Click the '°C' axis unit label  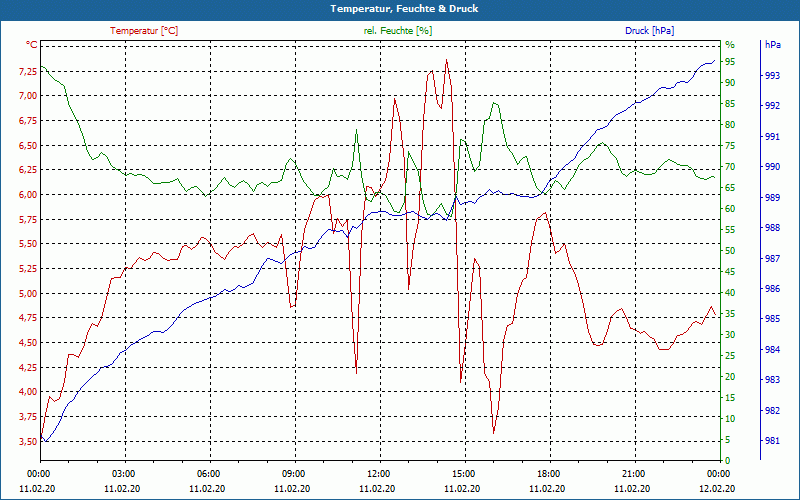coord(32,45)
